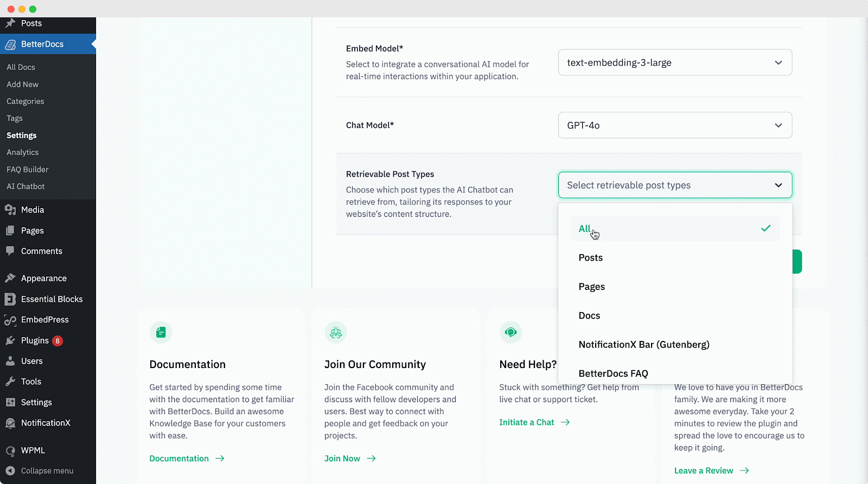Open the Embed Model dropdown
The image size is (868, 484).
[x=675, y=62]
